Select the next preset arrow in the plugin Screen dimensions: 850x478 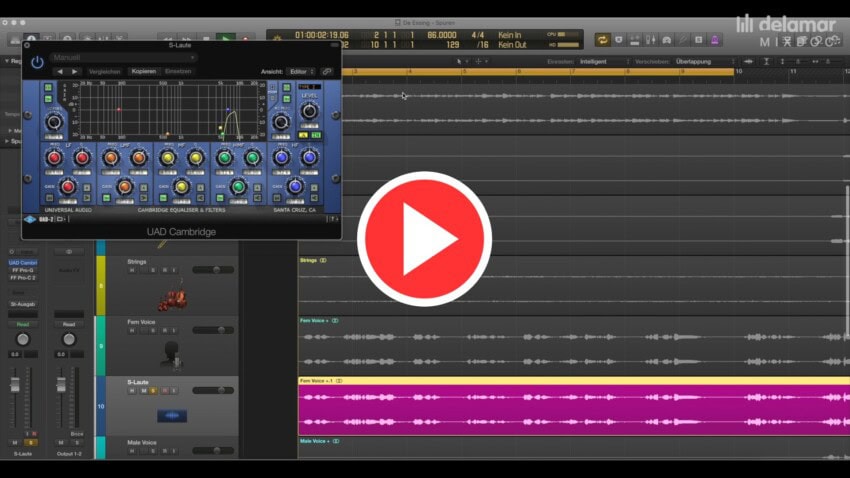tap(74, 72)
